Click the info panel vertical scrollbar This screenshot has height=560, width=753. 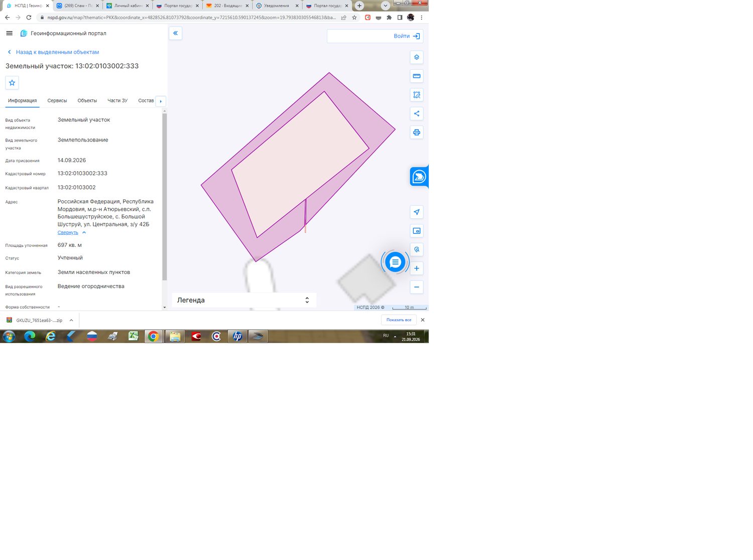[164, 197]
